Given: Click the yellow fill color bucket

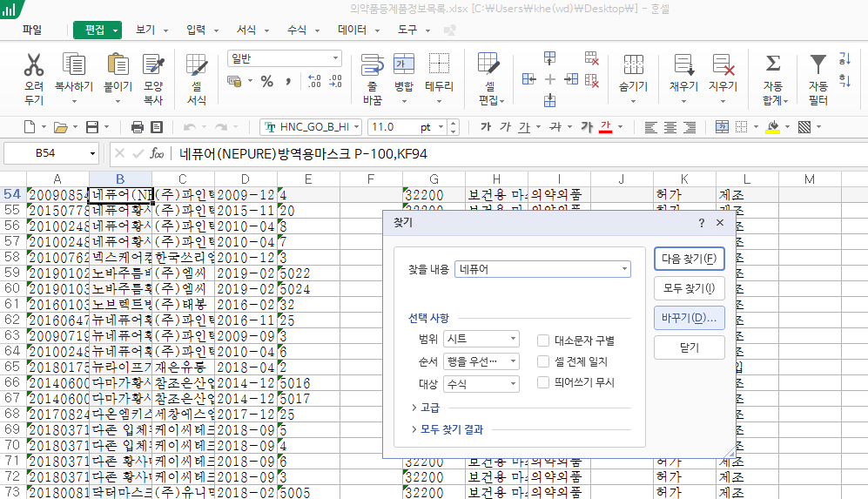Looking at the screenshot, I should pyautogui.click(x=773, y=127).
